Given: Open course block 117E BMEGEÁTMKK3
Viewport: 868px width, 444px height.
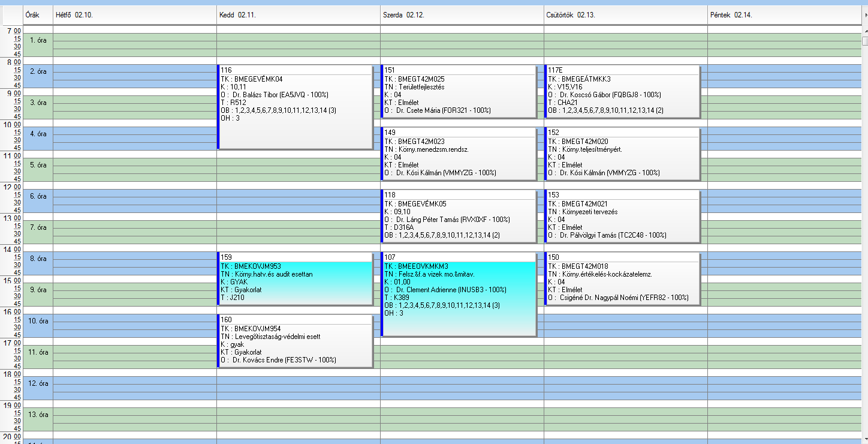Looking at the screenshot, I should pos(622,91).
